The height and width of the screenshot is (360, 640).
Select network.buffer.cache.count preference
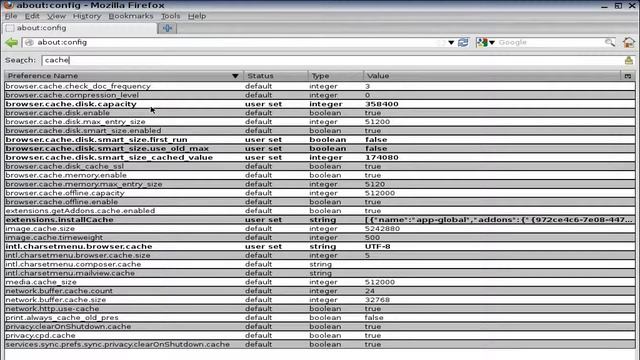pyautogui.click(x=320, y=291)
